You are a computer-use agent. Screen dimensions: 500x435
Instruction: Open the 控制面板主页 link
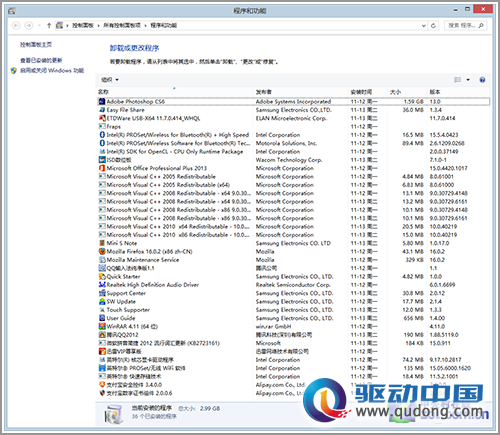click(36, 44)
